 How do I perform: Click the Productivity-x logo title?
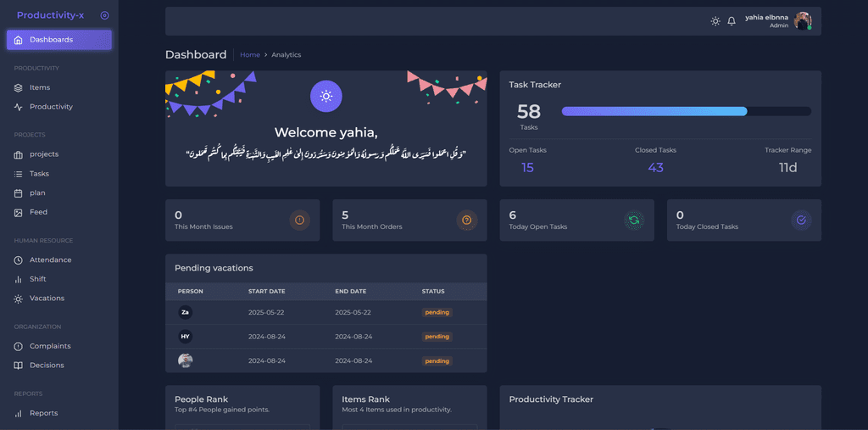[50, 15]
